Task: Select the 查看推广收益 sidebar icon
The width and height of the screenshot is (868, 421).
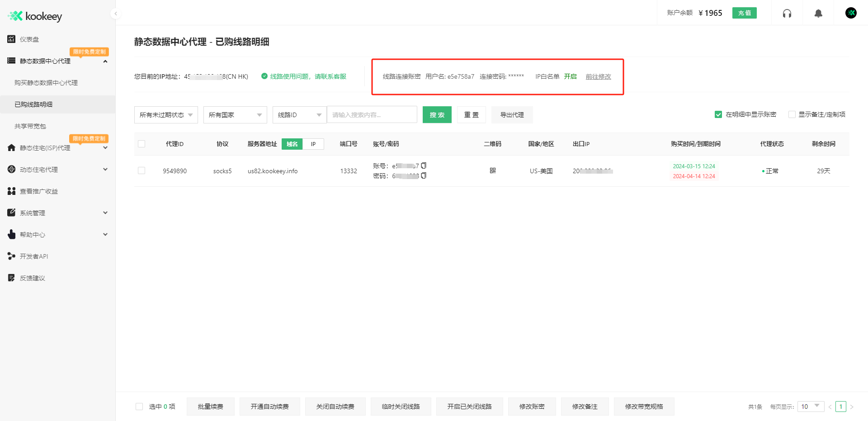Action: [11, 191]
